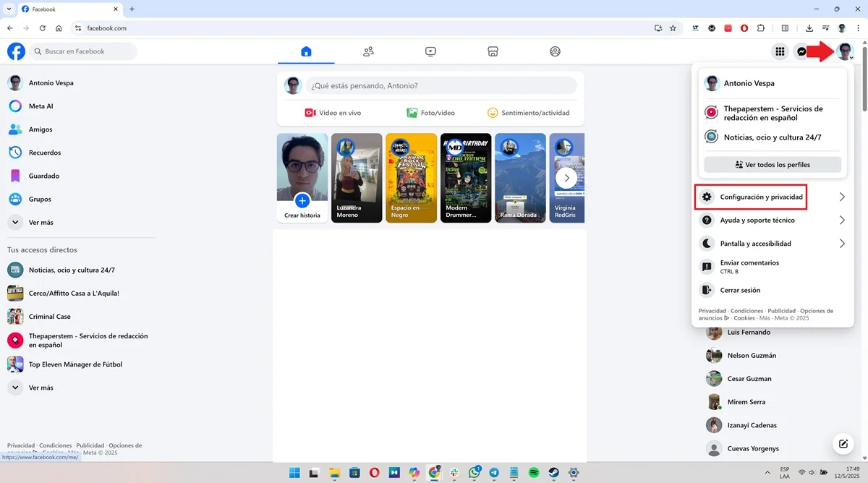
Task: Open Recuerdos from left sidebar
Action: click(80, 153)
